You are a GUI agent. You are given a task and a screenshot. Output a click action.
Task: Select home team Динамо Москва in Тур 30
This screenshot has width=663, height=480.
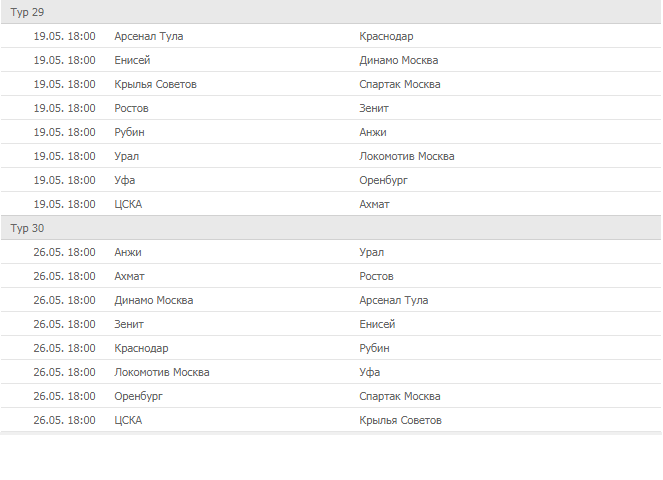(154, 300)
